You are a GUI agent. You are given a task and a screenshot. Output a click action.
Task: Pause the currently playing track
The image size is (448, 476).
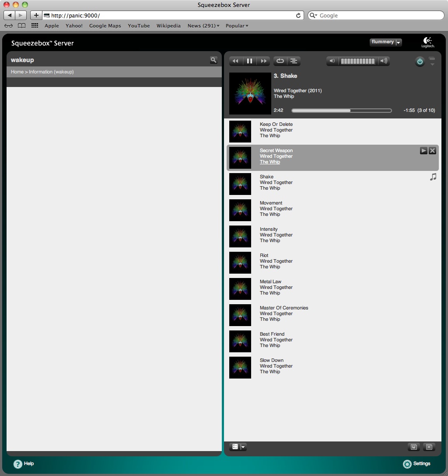point(249,61)
